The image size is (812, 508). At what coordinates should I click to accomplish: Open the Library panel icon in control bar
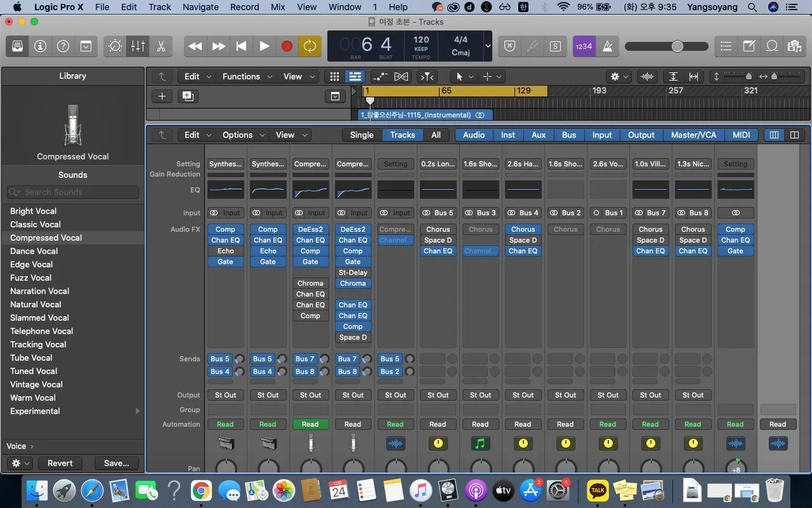[18, 46]
